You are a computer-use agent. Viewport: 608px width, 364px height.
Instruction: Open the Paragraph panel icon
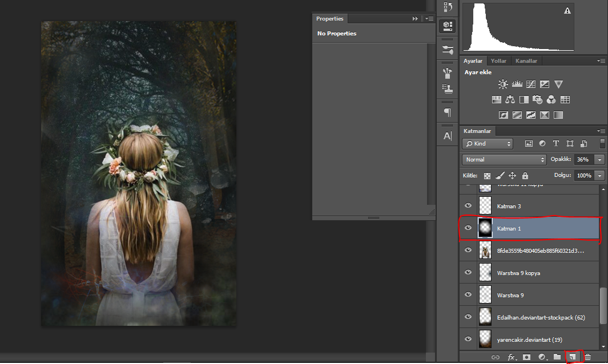click(448, 112)
